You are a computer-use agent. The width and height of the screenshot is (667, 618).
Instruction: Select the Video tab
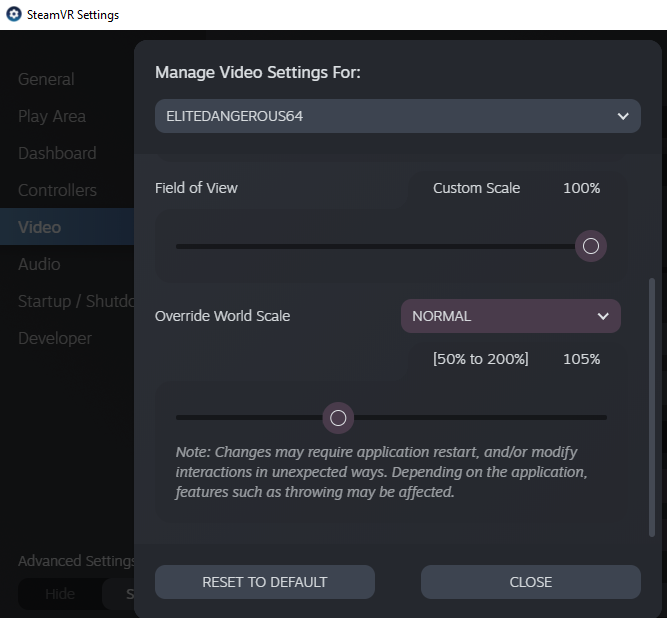[x=67, y=227]
